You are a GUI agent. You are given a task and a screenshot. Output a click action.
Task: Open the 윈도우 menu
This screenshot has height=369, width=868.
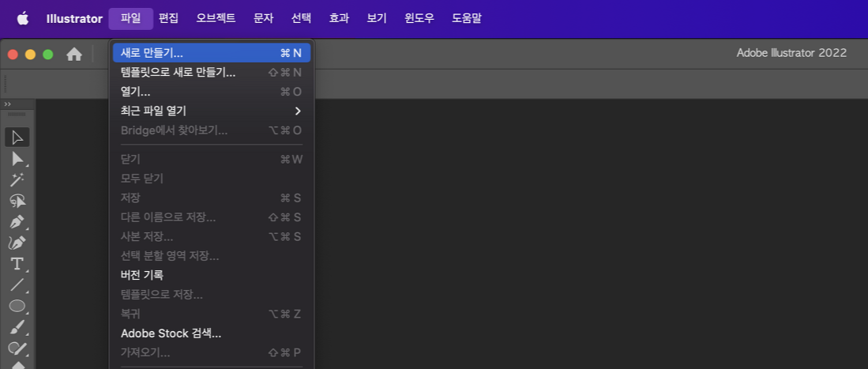click(x=419, y=19)
